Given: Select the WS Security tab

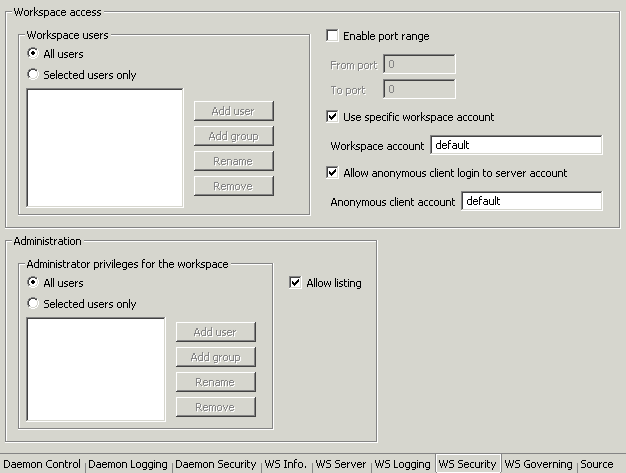Looking at the screenshot, I should 468,464.
